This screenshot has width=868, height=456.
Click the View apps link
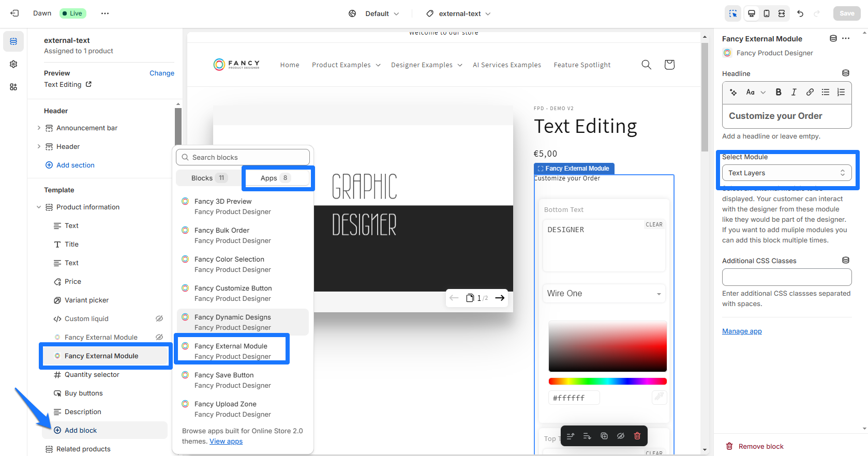pos(226,441)
